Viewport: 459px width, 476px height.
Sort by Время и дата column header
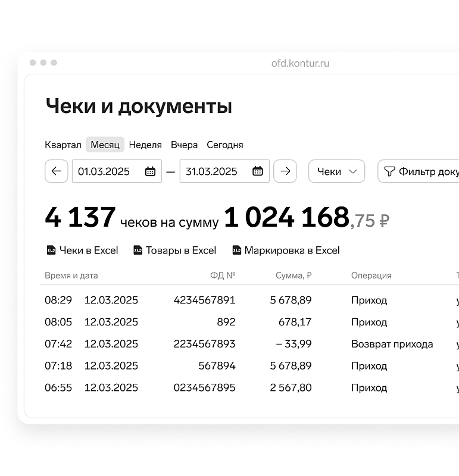tap(71, 275)
